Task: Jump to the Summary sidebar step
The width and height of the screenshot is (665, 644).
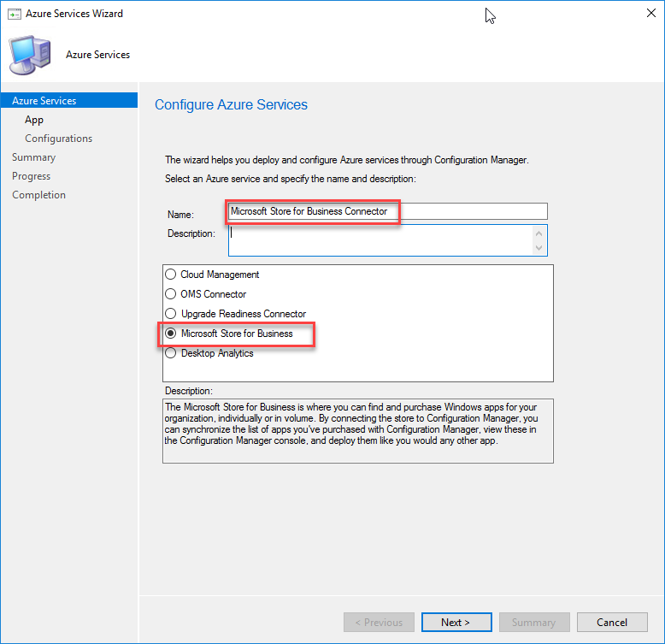Action: point(33,157)
